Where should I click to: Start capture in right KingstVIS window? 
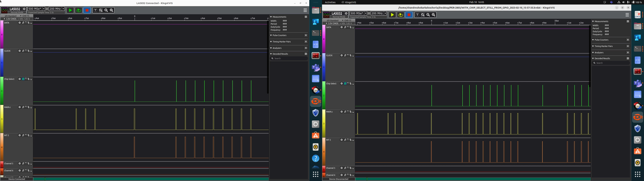click(392, 15)
